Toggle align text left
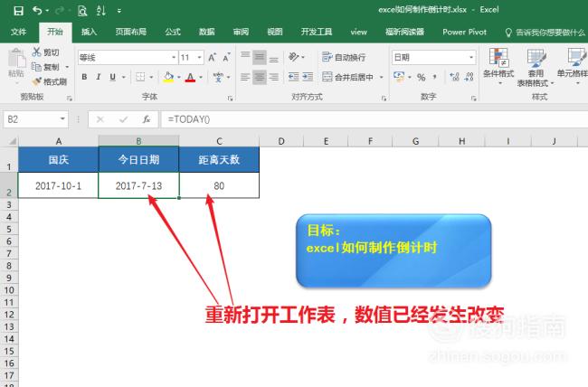The width and height of the screenshot is (588, 387). coord(245,77)
